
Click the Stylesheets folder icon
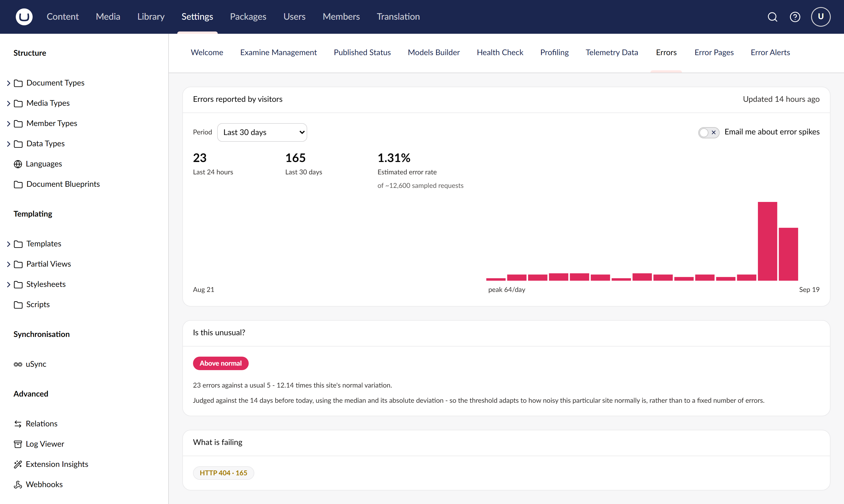click(18, 284)
